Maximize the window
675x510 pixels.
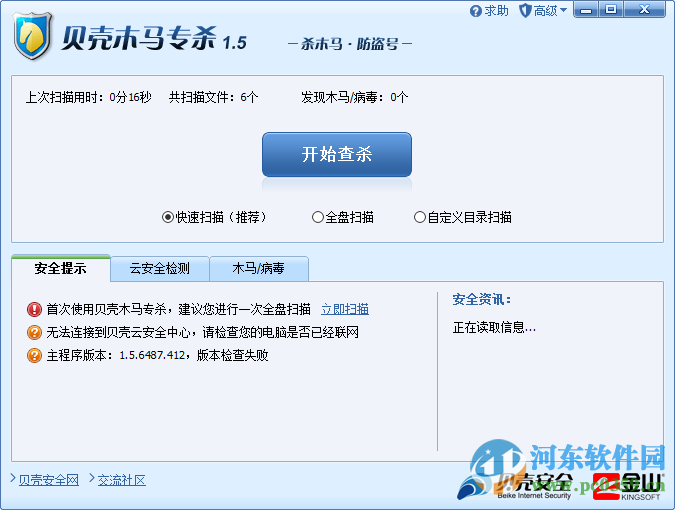pyautogui.click(x=611, y=9)
